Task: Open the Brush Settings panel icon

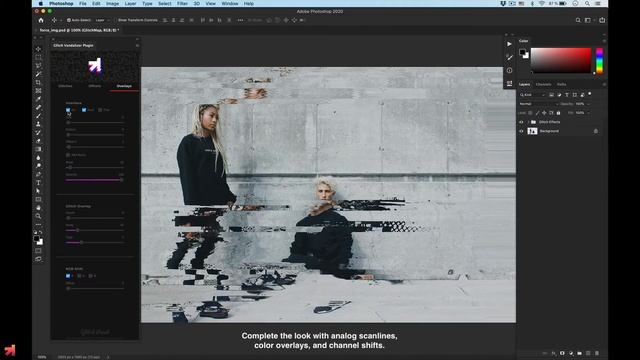Action: [x=509, y=57]
